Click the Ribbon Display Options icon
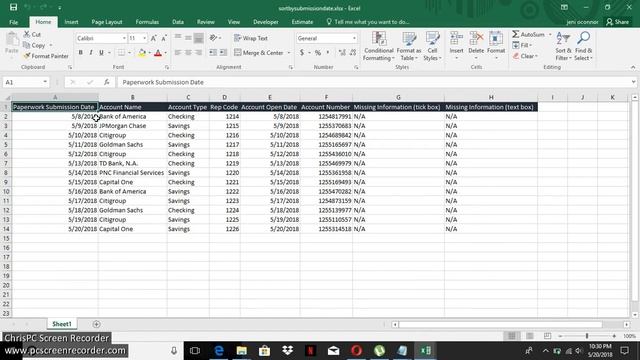 coord(564,7)
